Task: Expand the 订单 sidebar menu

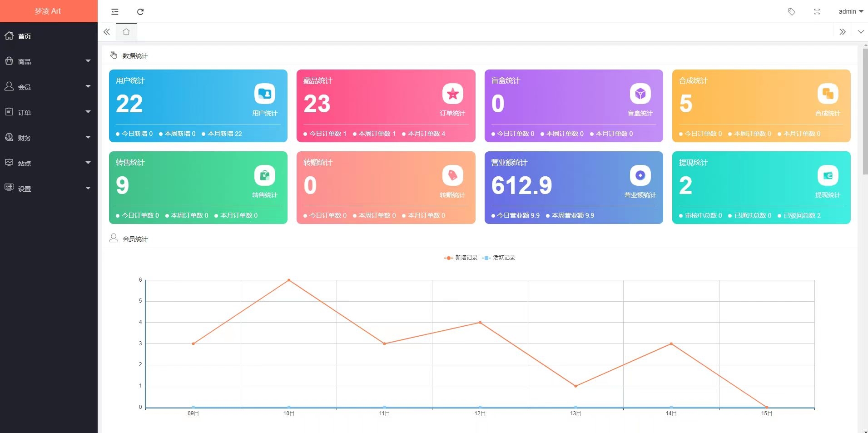Action: (49, 112)
